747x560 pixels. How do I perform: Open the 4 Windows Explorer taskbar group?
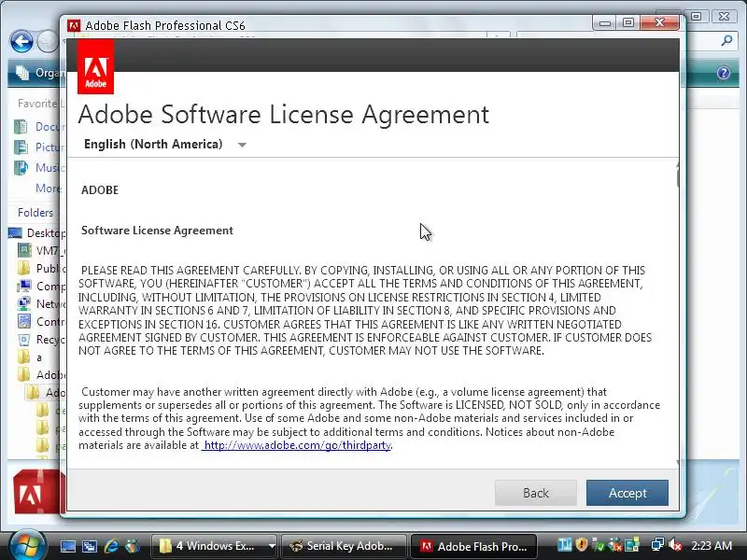(209, 546)
